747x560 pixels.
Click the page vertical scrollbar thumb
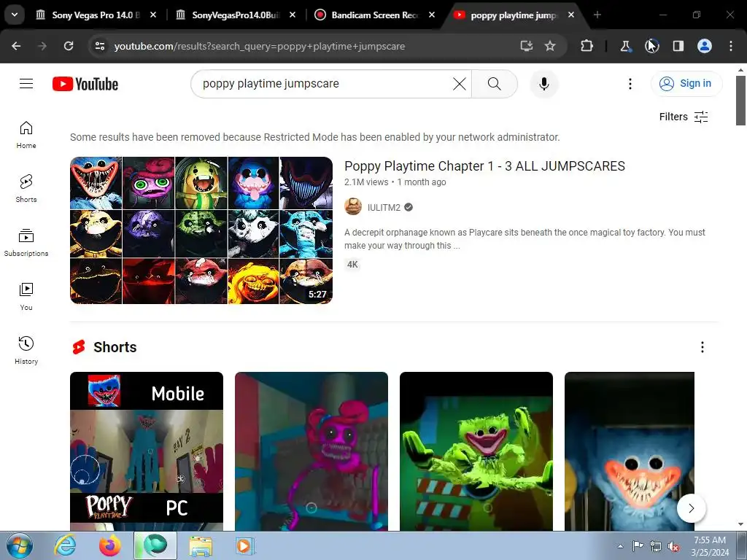[x=740, y=101]
